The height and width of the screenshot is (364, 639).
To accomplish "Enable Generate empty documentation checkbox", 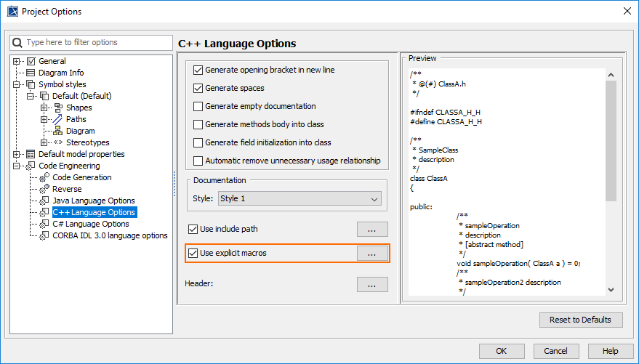I will pyautogui.click(x=198, y=106).
